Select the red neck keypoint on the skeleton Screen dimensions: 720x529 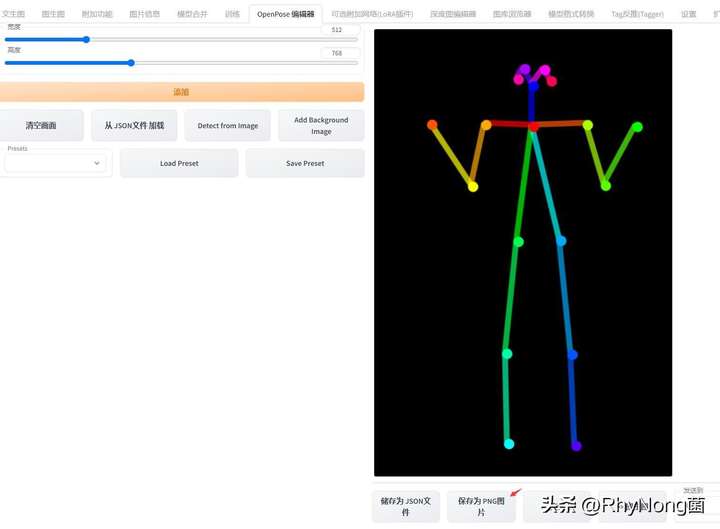[x=533, y=126]
